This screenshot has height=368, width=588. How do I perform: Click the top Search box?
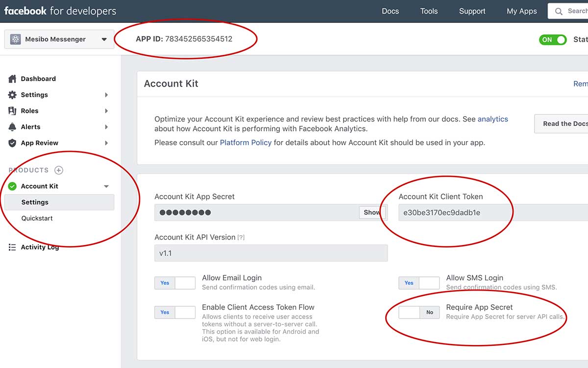(x=568, y=11)
